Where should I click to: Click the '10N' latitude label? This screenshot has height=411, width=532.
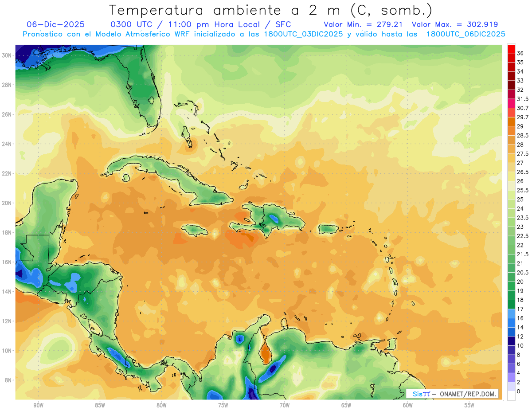pyautogui.click(x=8, y=351)
